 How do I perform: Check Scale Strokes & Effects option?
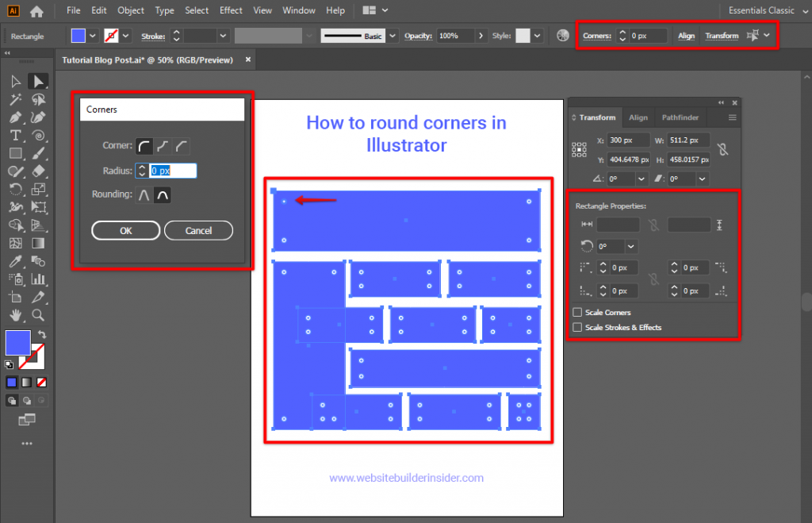[576, 327]
